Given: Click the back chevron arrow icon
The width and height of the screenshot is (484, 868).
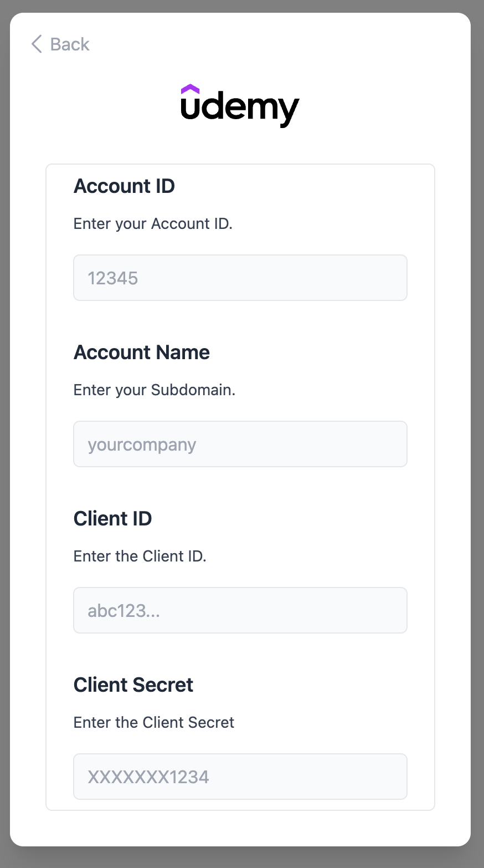Looking at the screenshot, I should 37,44.
